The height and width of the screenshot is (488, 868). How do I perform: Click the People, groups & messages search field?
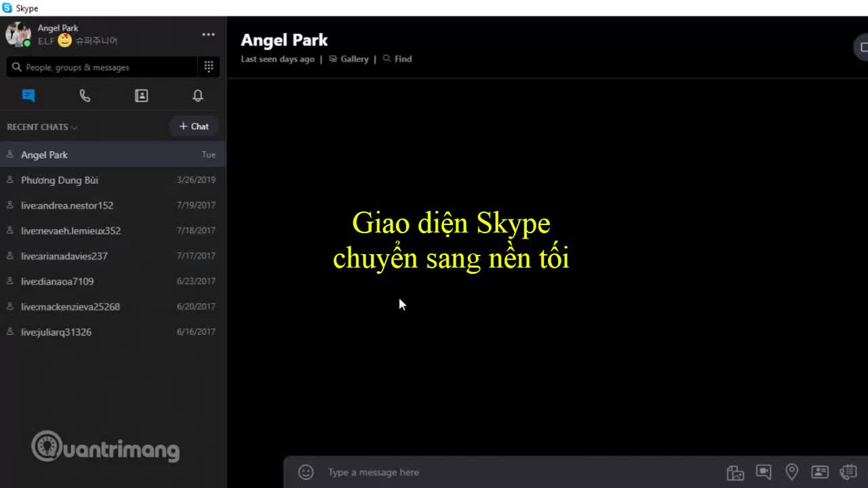coord(102,67)
